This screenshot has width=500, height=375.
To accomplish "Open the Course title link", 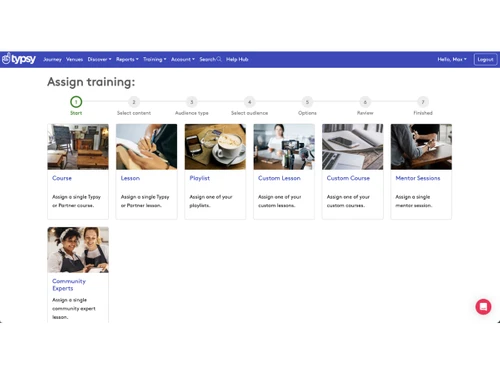I will coord(62,178).
